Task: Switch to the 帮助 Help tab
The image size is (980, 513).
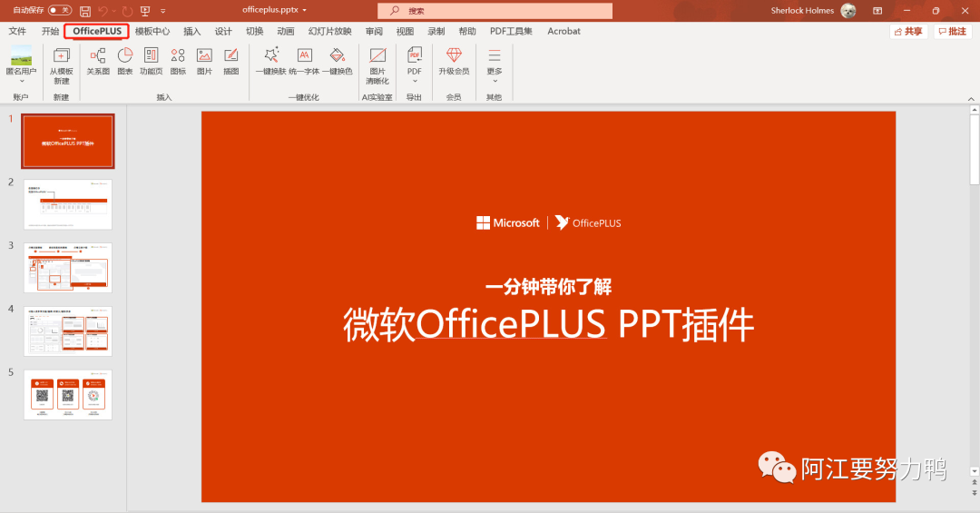Action: pyautogui.click(x=467, y=31)
